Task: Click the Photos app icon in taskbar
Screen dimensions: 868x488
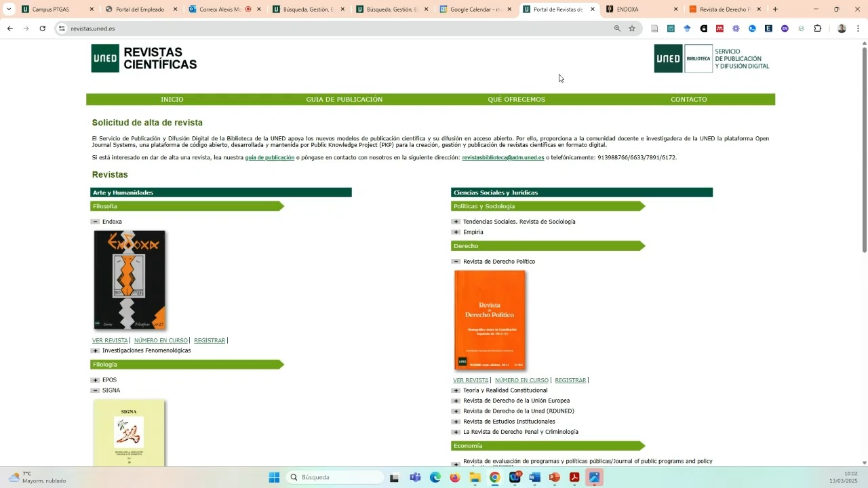Action: [x=594, y=477]
